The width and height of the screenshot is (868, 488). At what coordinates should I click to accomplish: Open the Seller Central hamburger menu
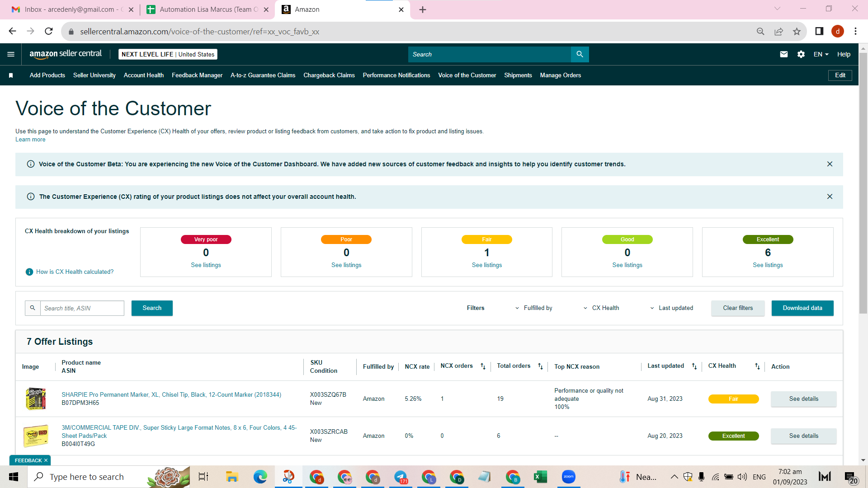[x=11, y=54]
